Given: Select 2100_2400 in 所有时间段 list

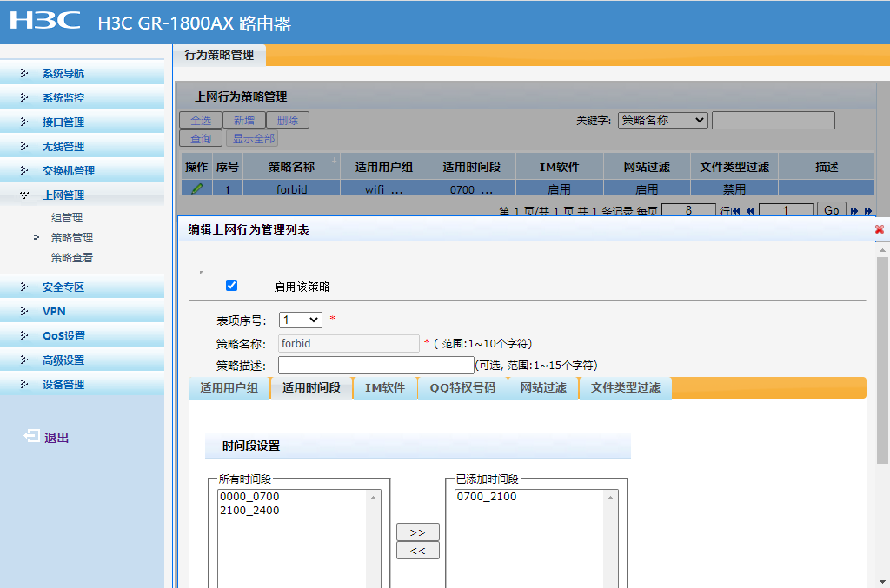Looking at the screenshot, I should click(249, 511).
